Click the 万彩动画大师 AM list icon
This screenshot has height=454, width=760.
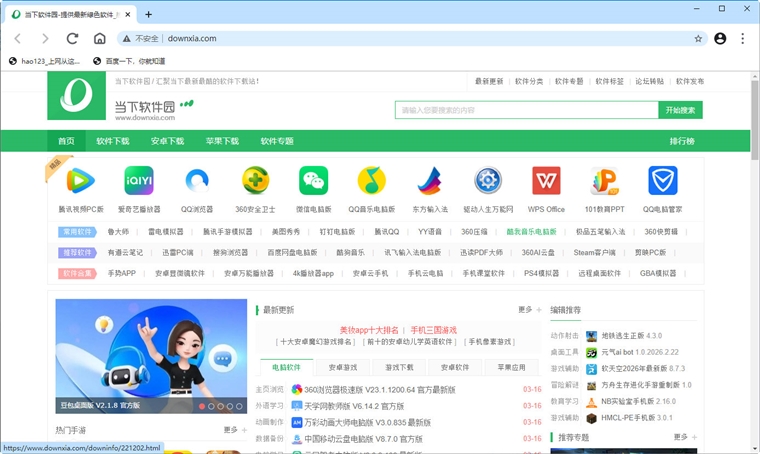point(297,423)
